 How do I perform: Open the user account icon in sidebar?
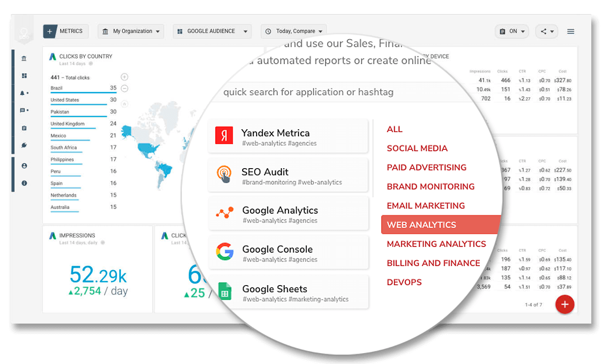coord(24,166)
